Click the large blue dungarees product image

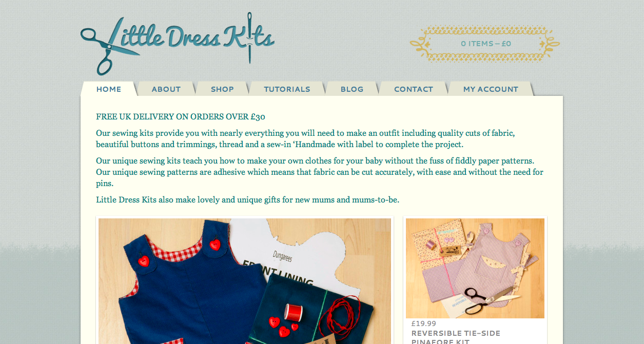point(245,281)
